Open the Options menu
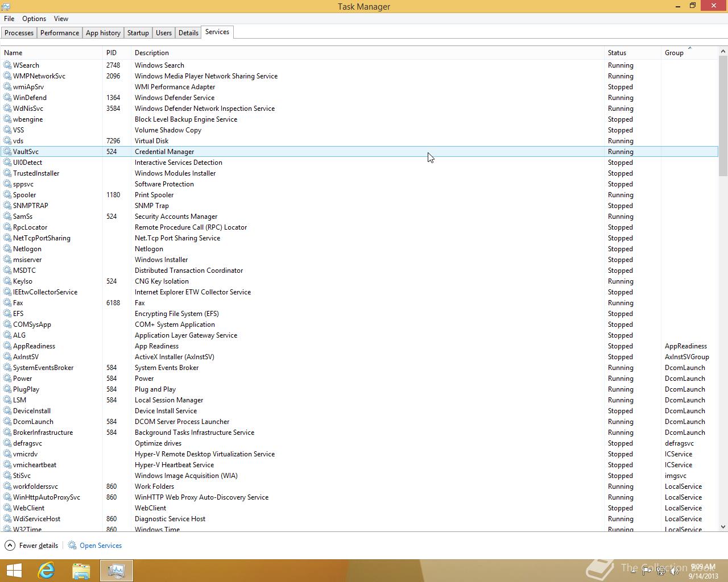The width and height of the screenshot is (728, 582). pos(34,19)
